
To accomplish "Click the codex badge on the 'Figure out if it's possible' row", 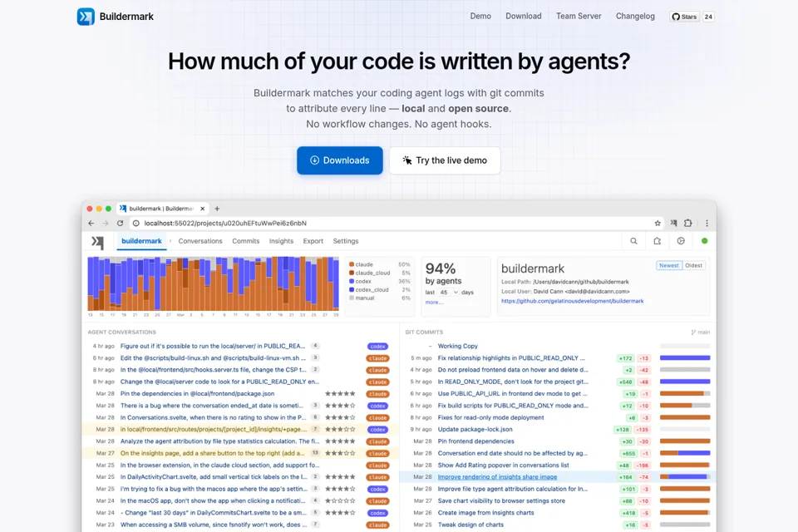I will click(x=377, y=346).
